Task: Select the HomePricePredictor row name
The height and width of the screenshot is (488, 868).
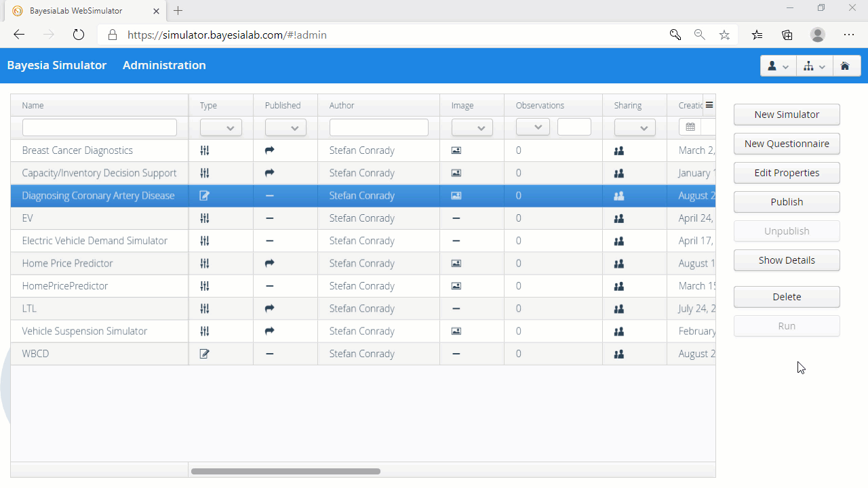Action: [65, 286]
